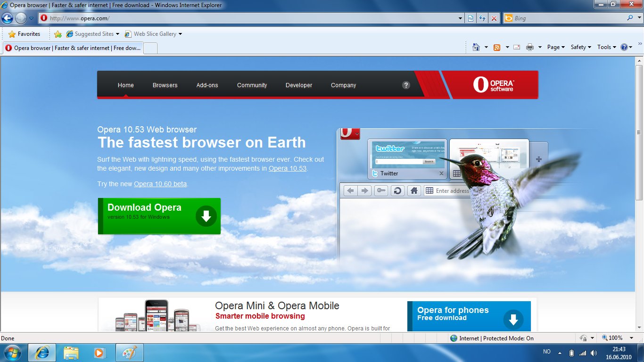Open the recent pages dropdown arrow
The image size is (644, 362).
(32, 18)
